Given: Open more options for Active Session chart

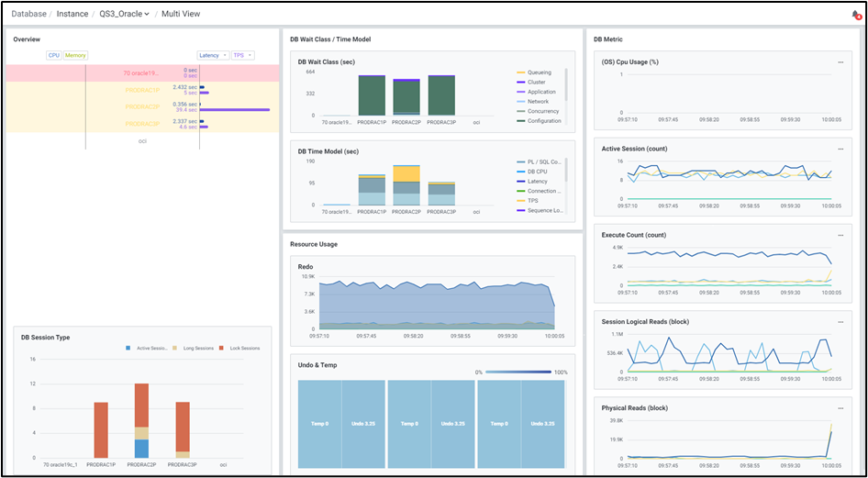Looking at the screenshot, I should [x=840, y=149].
